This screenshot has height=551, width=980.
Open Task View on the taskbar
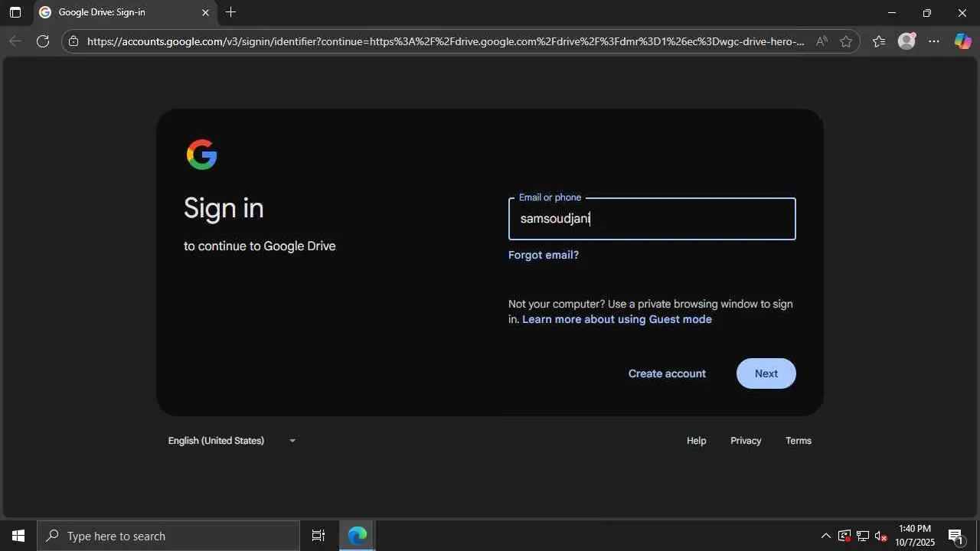coord(318,536)
